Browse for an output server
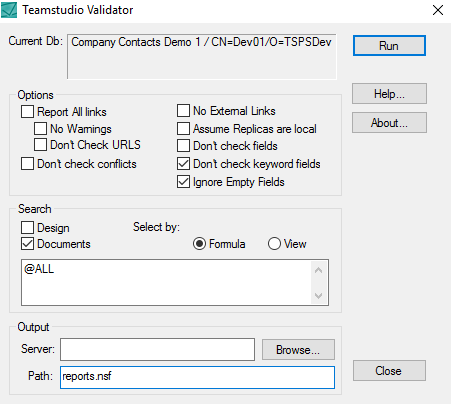This screenshot has height=404, width=451. tap(298, 350)
